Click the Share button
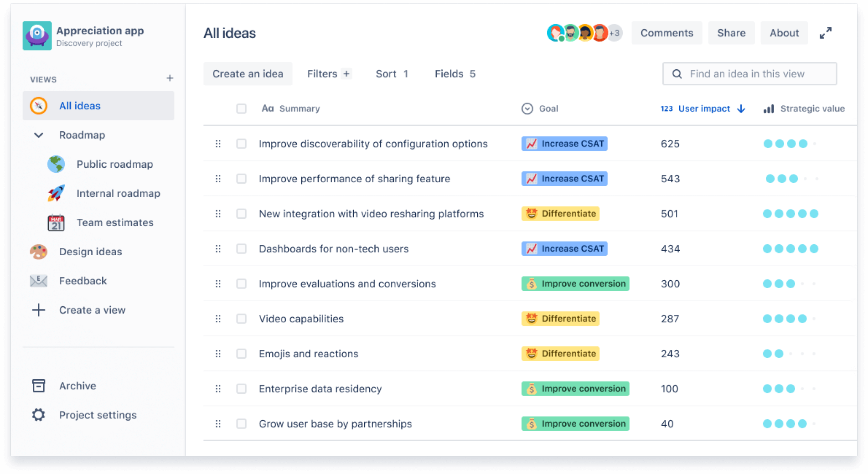 click(731, 32)
